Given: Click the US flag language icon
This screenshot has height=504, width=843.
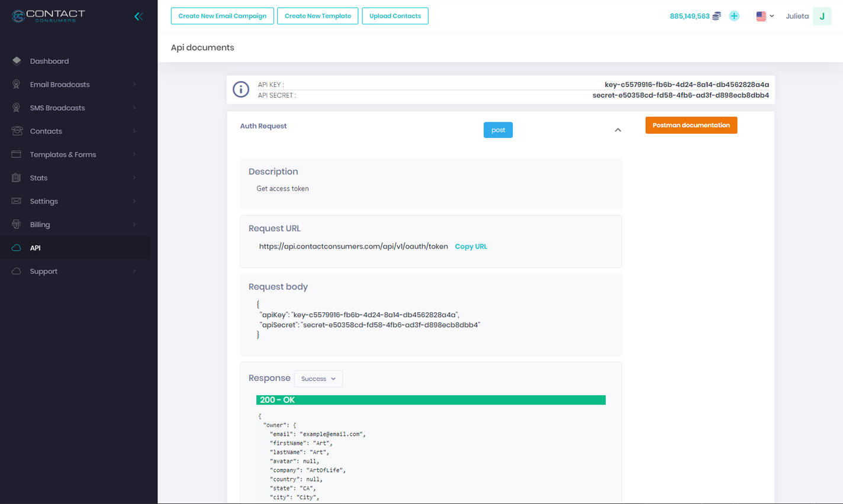Looking at the screenshot, I should pos(761,16).
